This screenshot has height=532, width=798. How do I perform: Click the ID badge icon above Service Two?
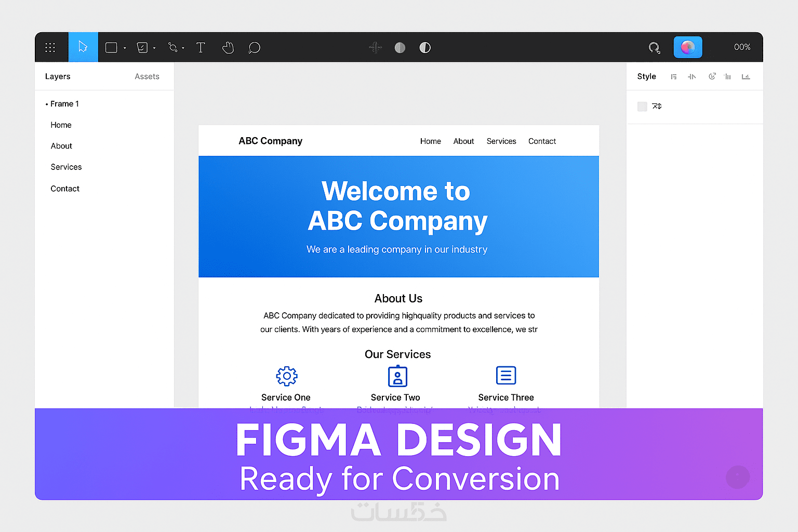point(398,376)
